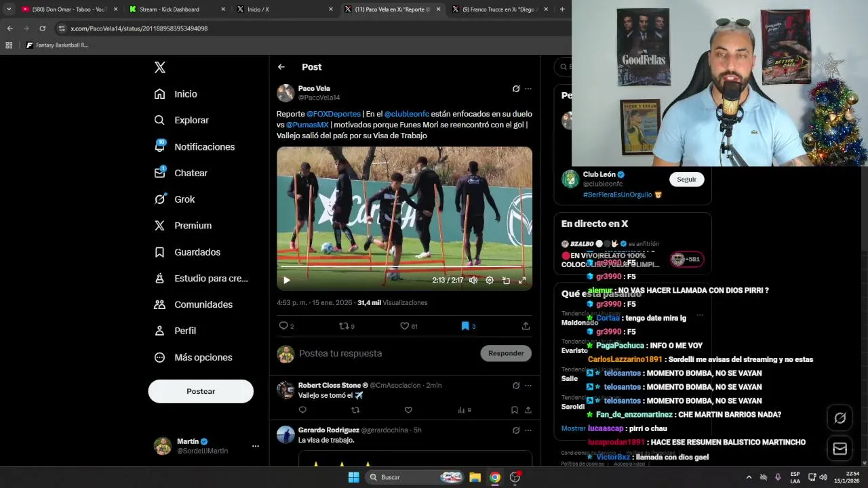
Task: Follow Club León with Seguir button
Action: pyautogui.click(x=686, y=180)
